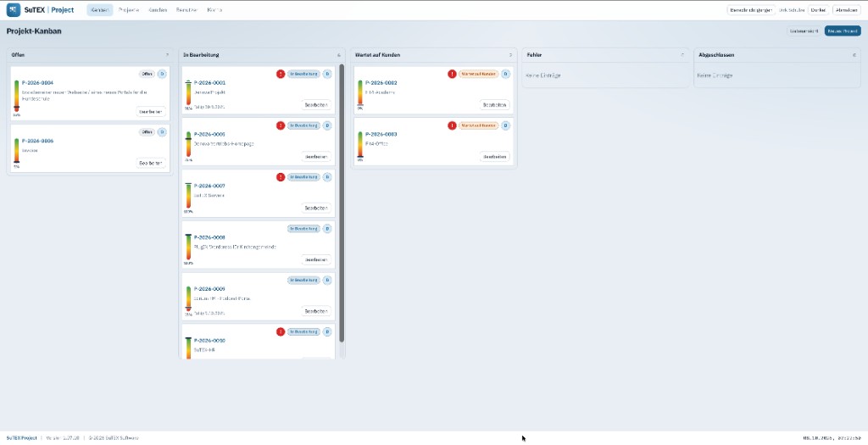This screenshot has width=868, height=445.
Task: Click Wartet auf Kunden badge on card P-2026-0002
Action: (x=478, y=74)
